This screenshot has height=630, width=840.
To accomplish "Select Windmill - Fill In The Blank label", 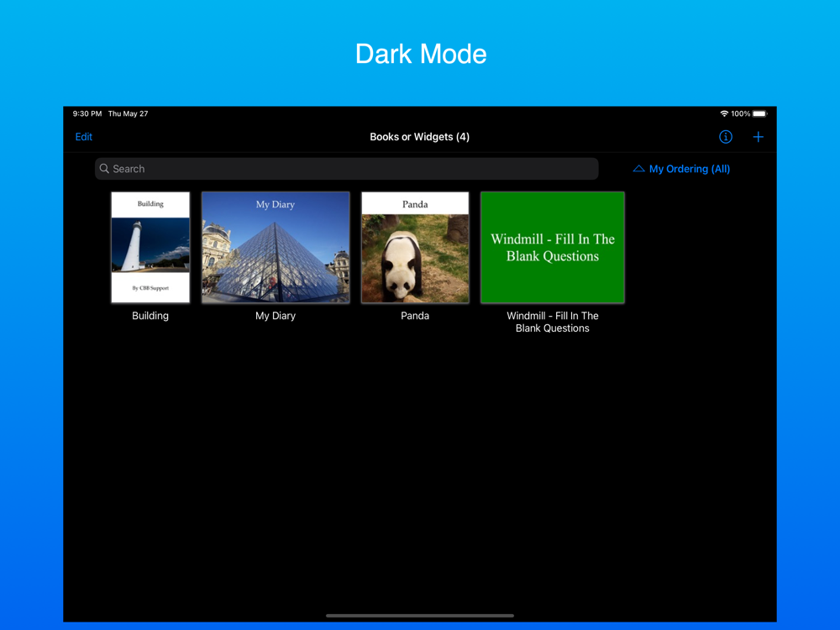I will (553, 322).
